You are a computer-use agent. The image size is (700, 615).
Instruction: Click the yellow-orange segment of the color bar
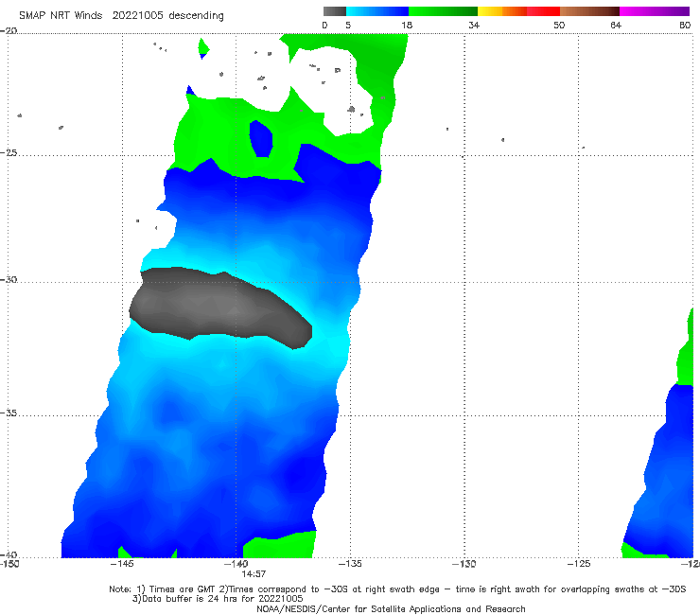point(501,11)
